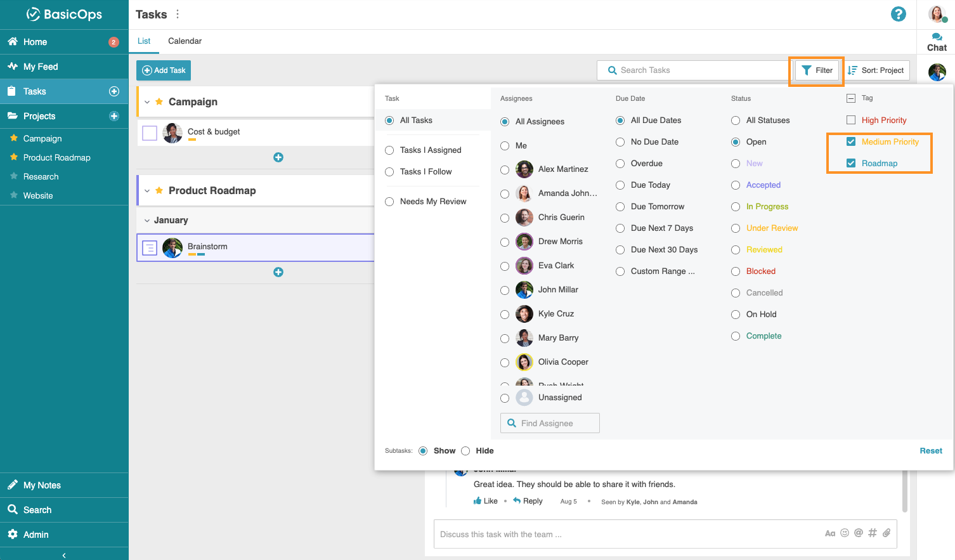955x560 pixels.
Task: Click the help question mark icon
Action: pyautogui.click(x=898, y=14)
